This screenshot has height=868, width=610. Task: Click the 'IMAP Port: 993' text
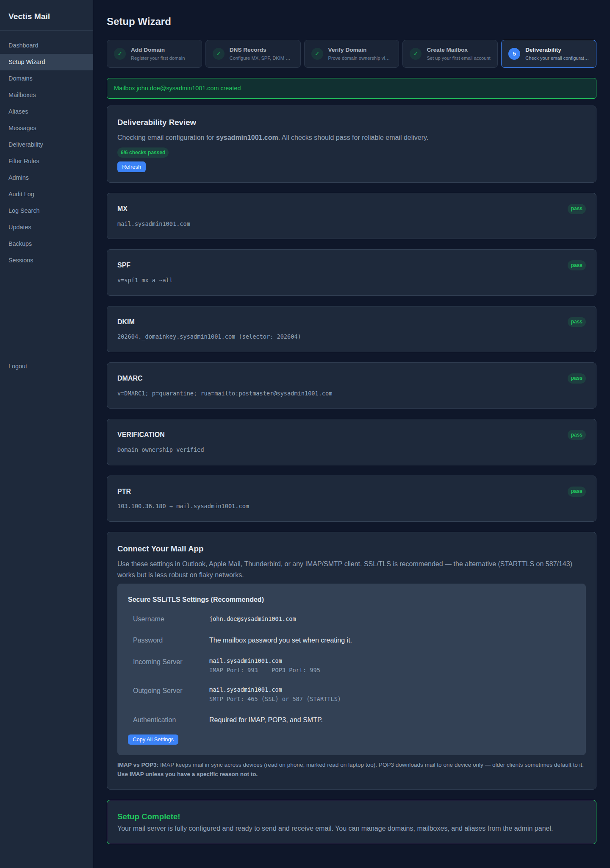coord(233,670)
